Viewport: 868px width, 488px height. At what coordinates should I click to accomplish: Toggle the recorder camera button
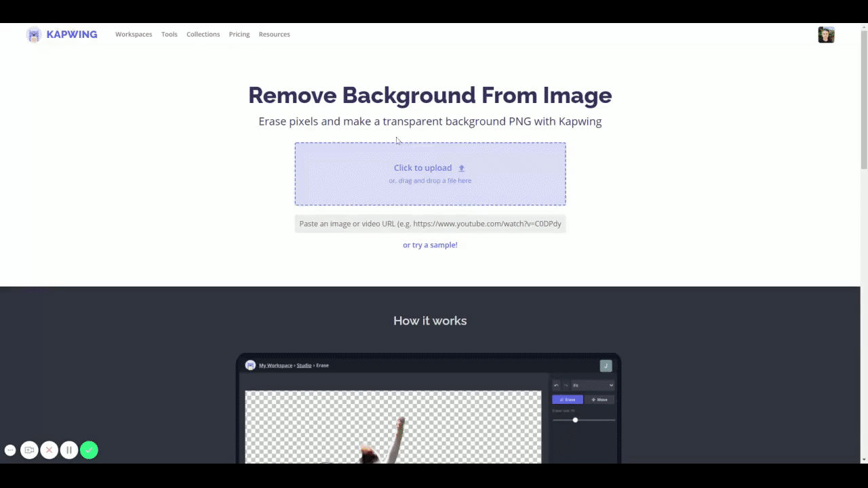pyautogui.click(x=29, y=450)
